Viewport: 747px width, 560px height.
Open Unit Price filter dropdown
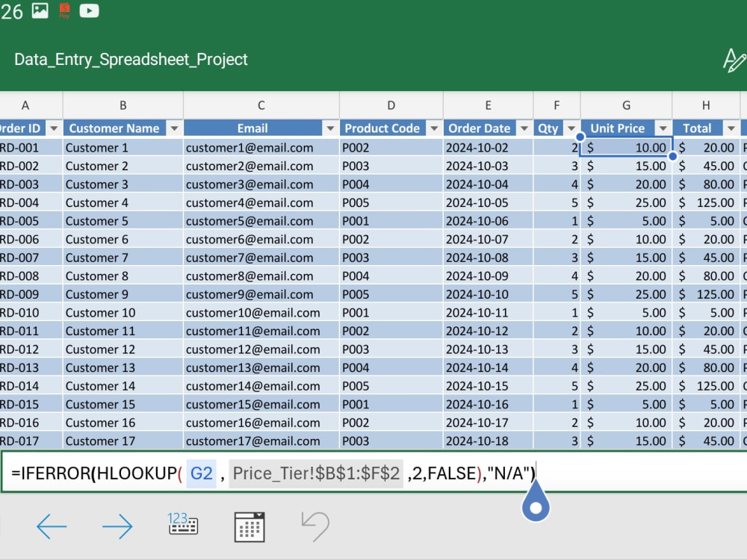663,128
